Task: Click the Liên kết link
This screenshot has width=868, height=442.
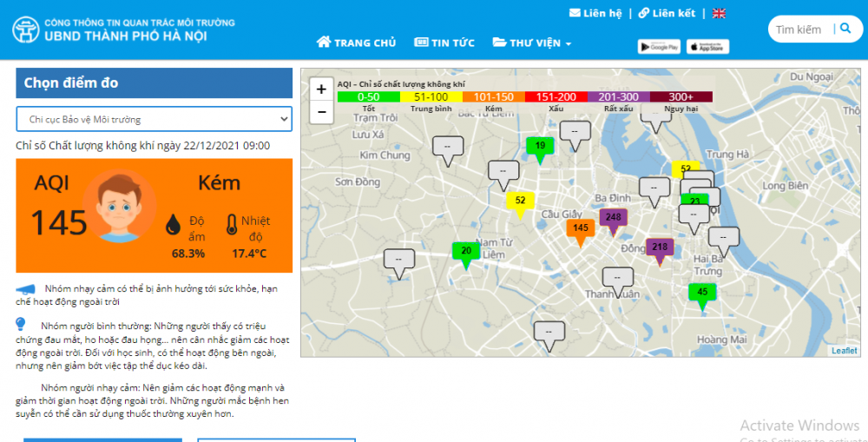Action: point(667,13)
